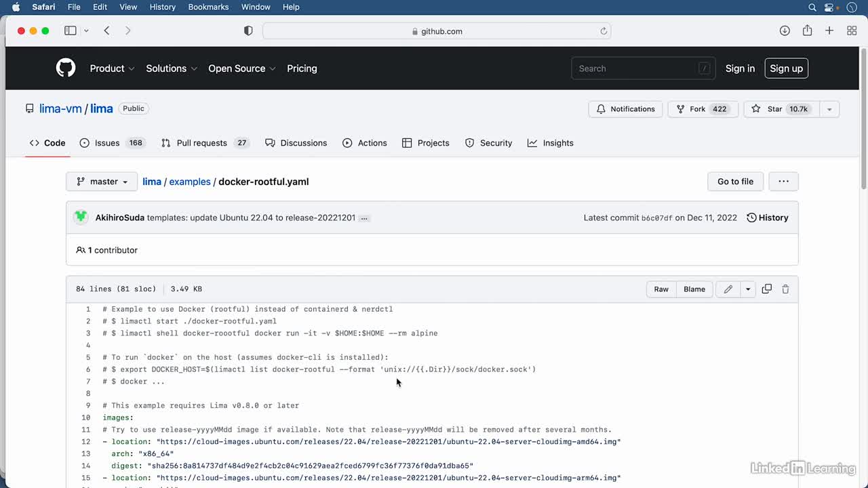Reload the page using the refresh icon
868x488 pixels.
pyautogui.click(x=604, y=31)
